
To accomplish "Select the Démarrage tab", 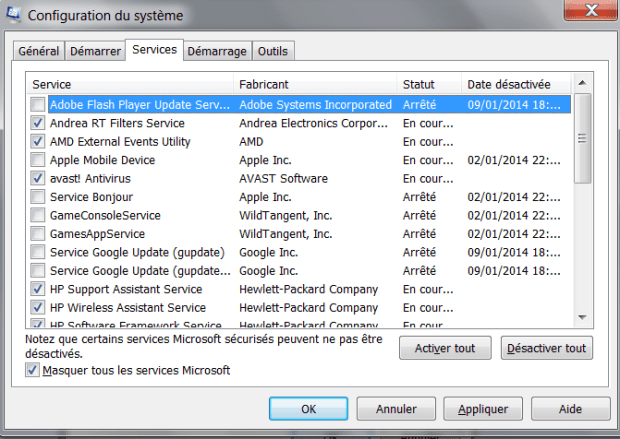I will pos(217,51).
